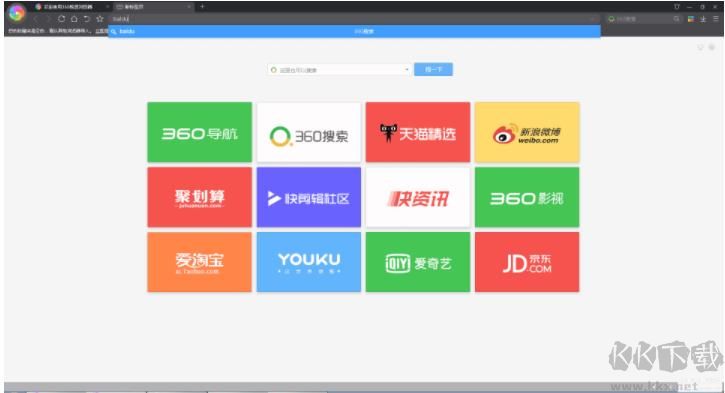The width and height of the screenshot is (725, 393).
Task: Go back with the back arrow
Action: [x=36, y=19]
